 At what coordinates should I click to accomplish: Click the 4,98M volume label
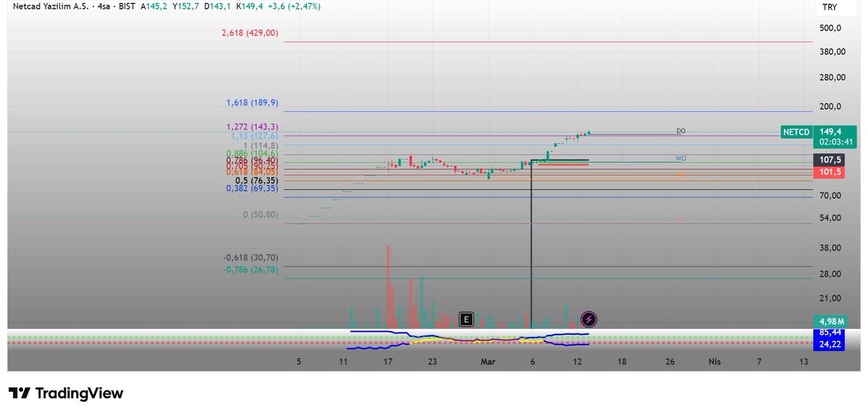pos(833,321)
